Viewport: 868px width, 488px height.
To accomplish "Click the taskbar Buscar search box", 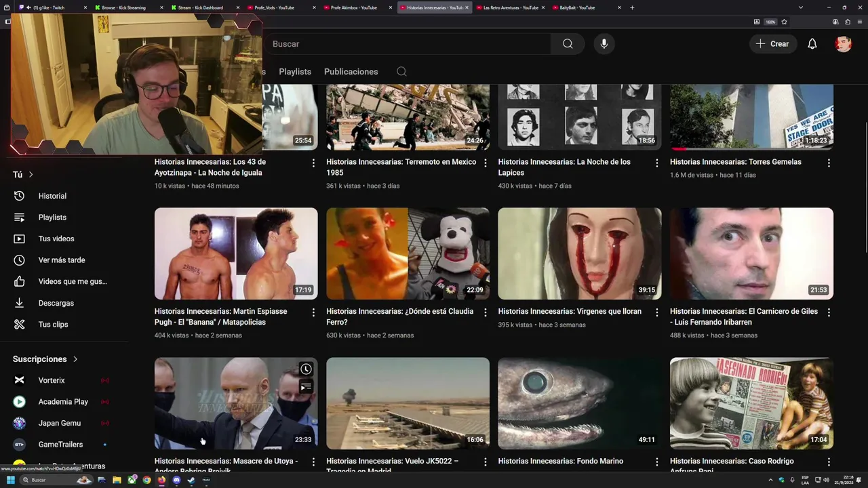I will click(x=57, y=480).
